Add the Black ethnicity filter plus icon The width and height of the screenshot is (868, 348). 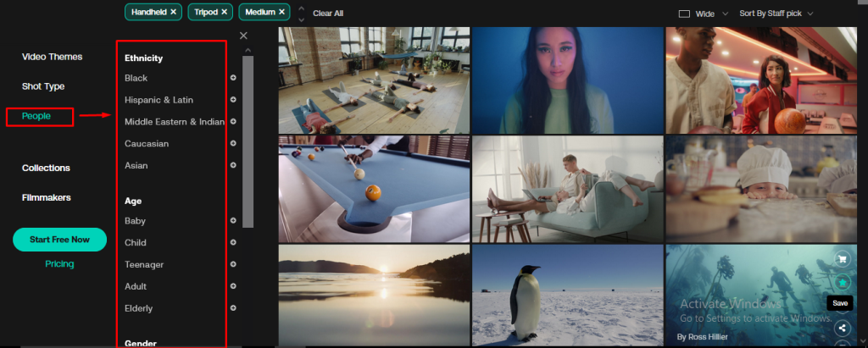pos(233,78)
